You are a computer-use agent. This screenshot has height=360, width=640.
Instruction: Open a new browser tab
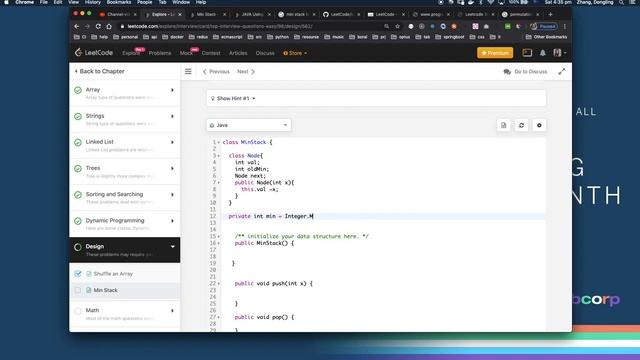click(x=550, y=14)
